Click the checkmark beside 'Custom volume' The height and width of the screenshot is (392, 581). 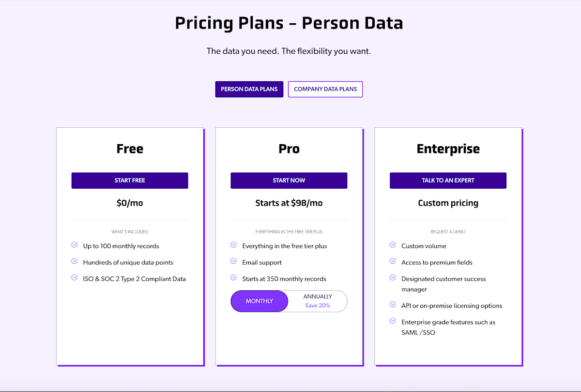pyautogui.click(x=393, y=245)
